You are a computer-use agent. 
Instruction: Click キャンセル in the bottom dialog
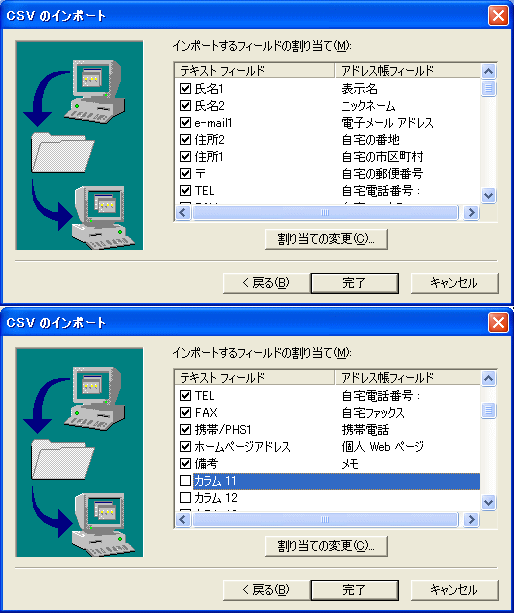[x=455, y=590]
